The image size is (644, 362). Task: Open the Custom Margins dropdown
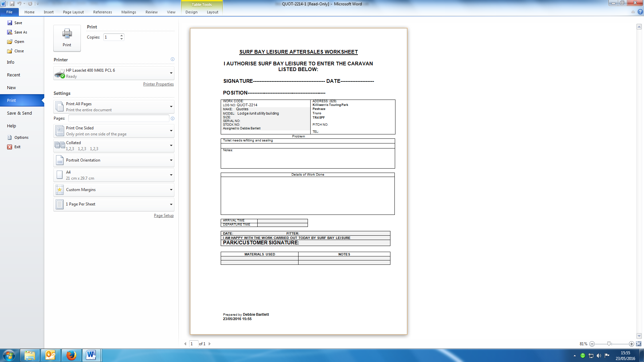(171, 190)
